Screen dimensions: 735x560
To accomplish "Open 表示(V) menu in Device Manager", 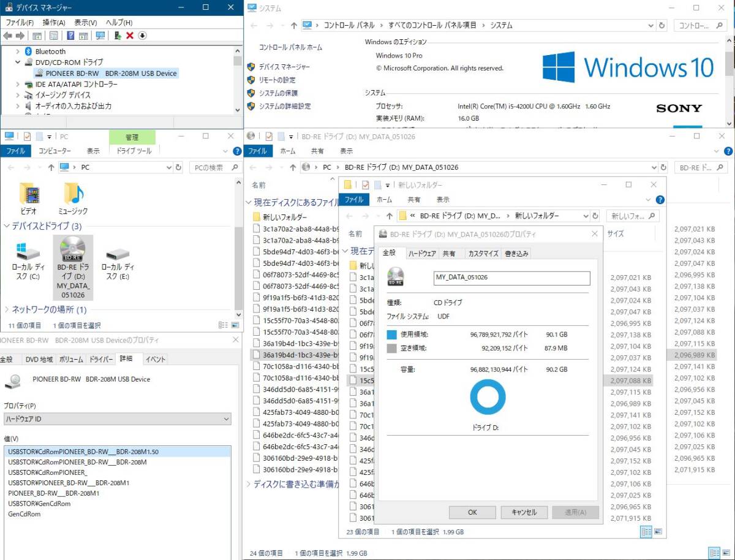I will 86,23.
